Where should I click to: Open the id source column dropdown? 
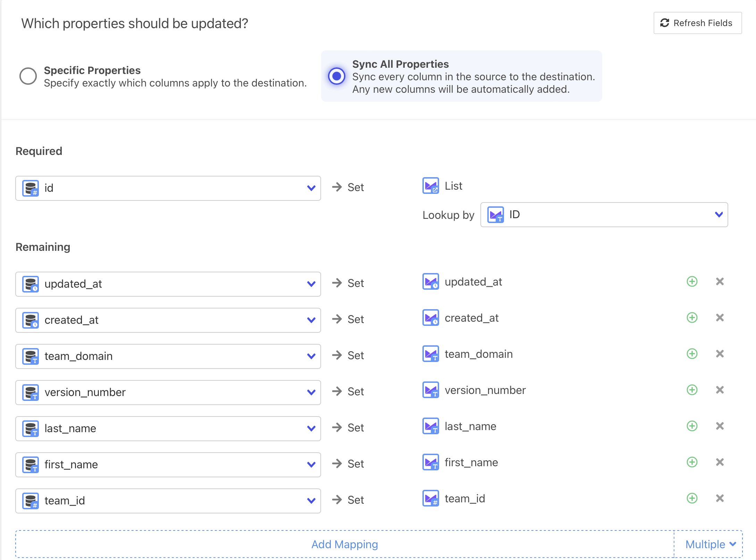[168, 188]
